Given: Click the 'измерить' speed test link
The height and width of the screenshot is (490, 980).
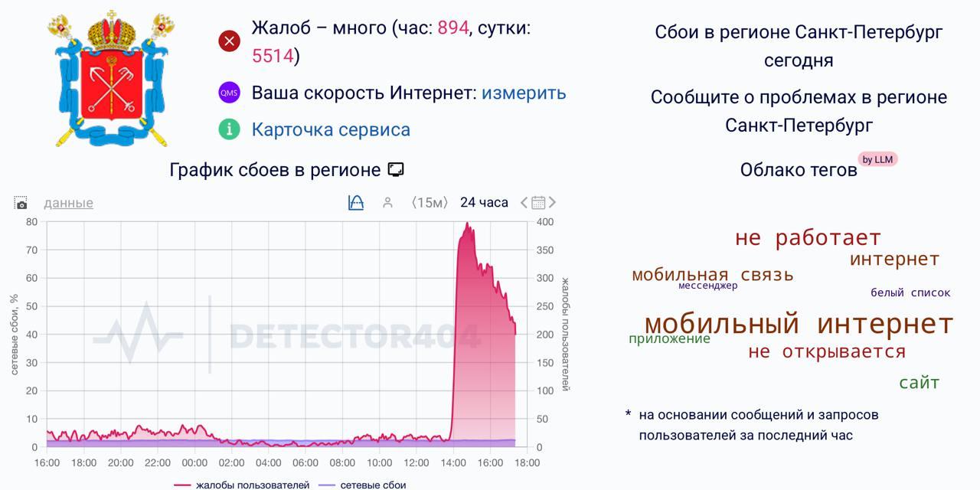Looking at the screenshot, I should 524,93.
